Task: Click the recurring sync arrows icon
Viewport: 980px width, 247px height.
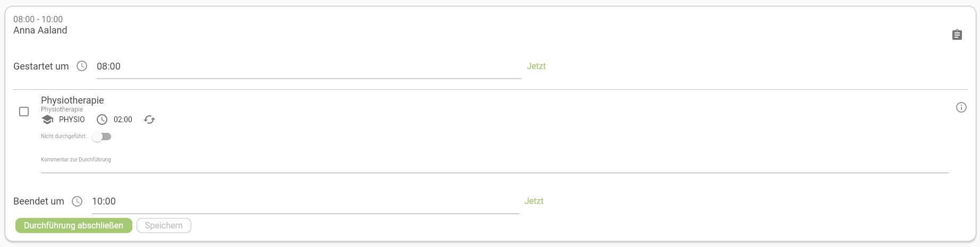Action: [149, 120]
